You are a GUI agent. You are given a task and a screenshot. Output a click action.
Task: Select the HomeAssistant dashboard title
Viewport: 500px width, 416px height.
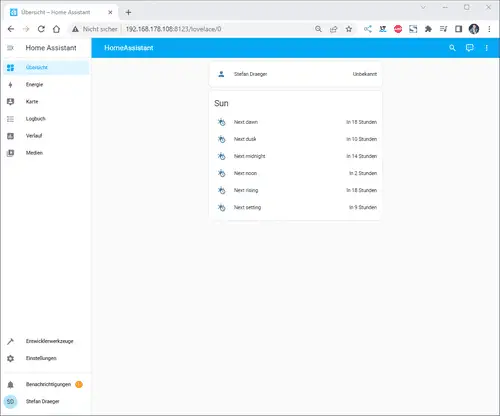click(129, 48)
